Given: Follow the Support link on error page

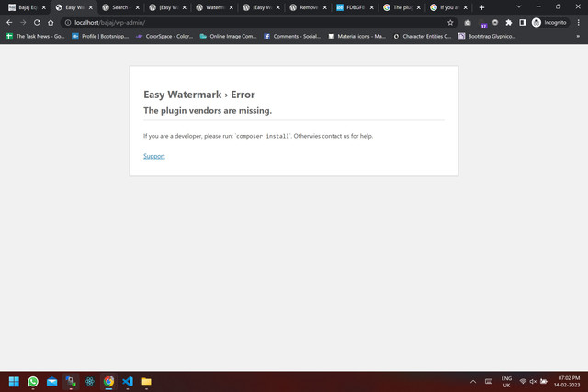Looking at the screenshot, I should pyautogui.click(x=154, y=156).
